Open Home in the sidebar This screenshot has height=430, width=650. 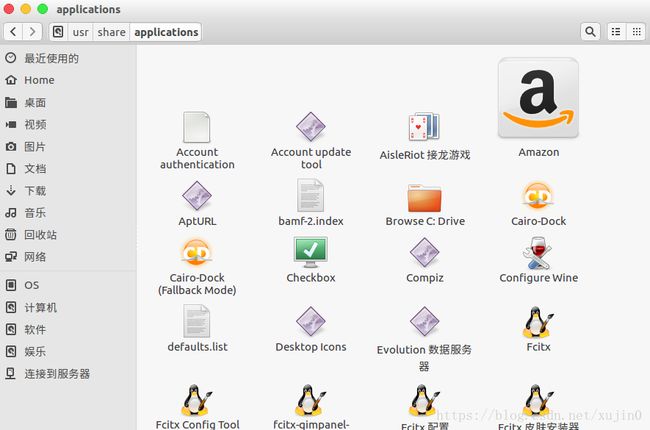pyautogui.click(x=68, y=80)
